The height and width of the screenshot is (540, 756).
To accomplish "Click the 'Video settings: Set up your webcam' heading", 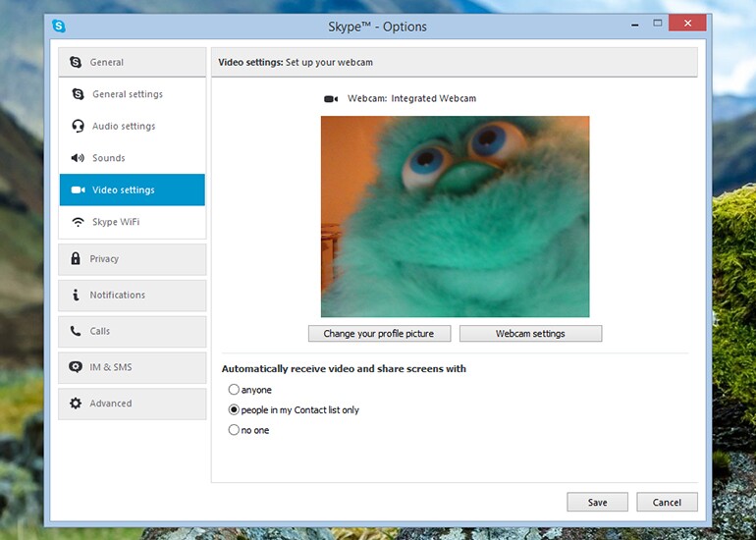I will (296, 62).
